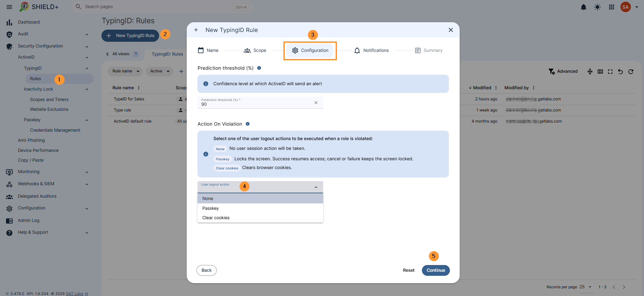The image size is (644, 296).
Task: Open the Admin Log page
Action: (x=29, y=221)
